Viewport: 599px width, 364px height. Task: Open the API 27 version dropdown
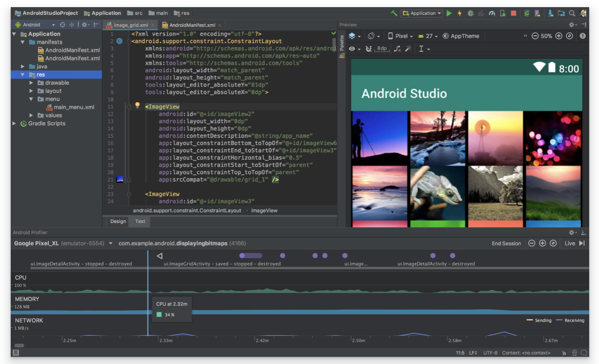tap(428, 36)
